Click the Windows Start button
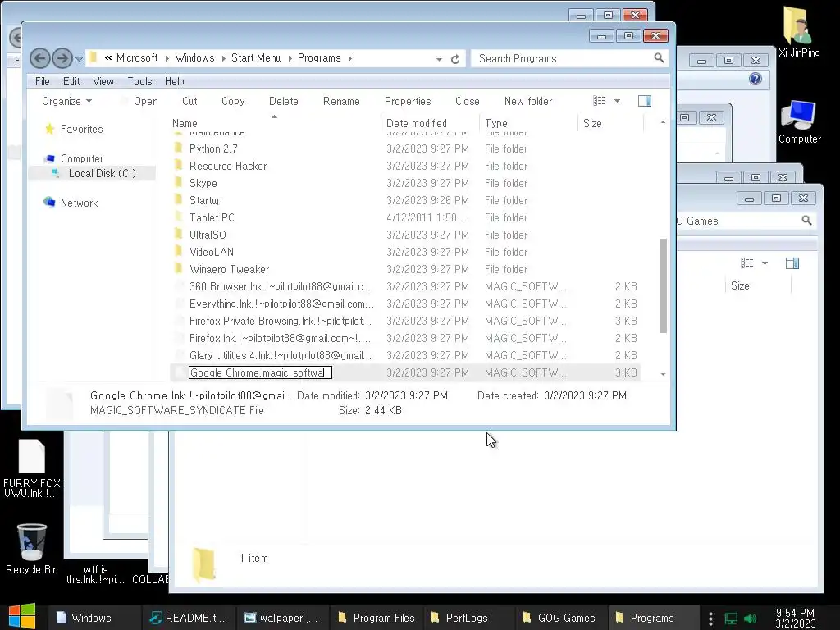Viewport: 840px width, 630px height. 22,616
